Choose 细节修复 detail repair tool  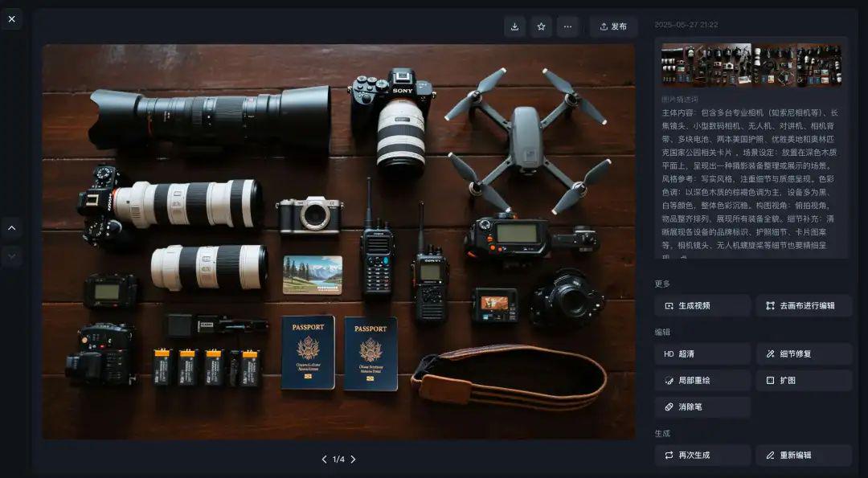tap(803, 353)
